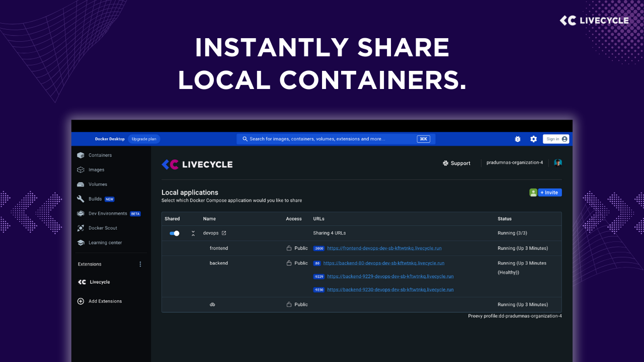Click the lock icon in frontend row
The height and width of the screenshot is (362, 644).
coord(289,248)
